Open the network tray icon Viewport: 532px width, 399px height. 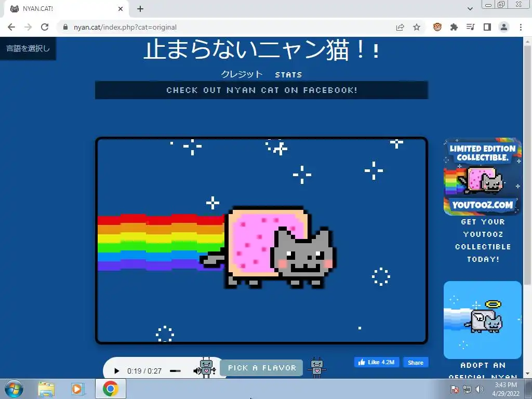467,389
